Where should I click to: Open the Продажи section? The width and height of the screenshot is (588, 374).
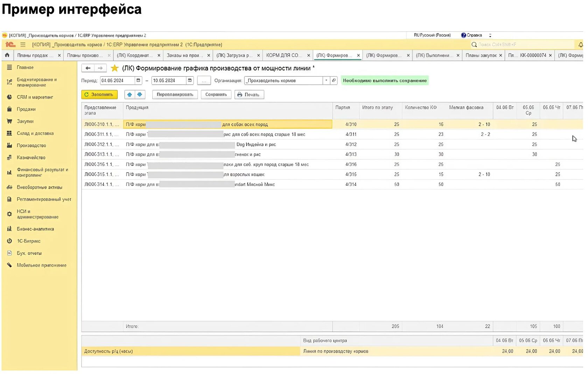pyautogui.click(x=26, y=109)
